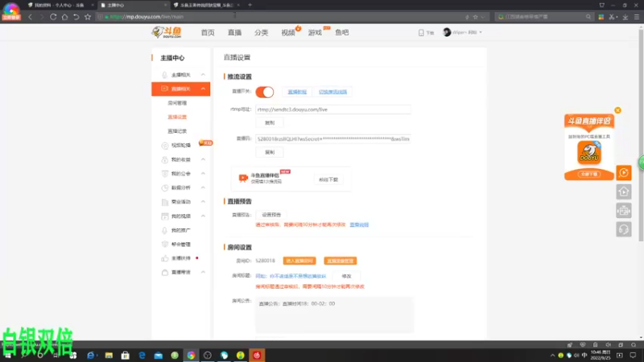
Task: Click the mobile download icon in header
Action: click(421, 32)
